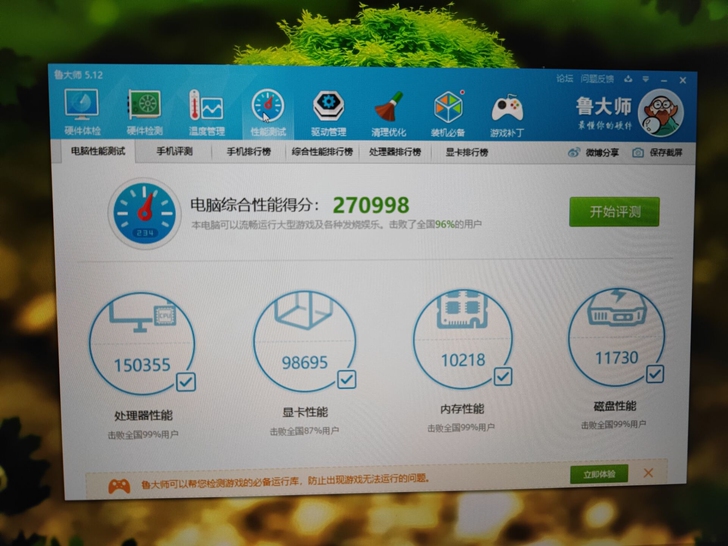Uncheck the 内存性能 checkbox
This screenshot has width=728, height=546.
[502, 376]
